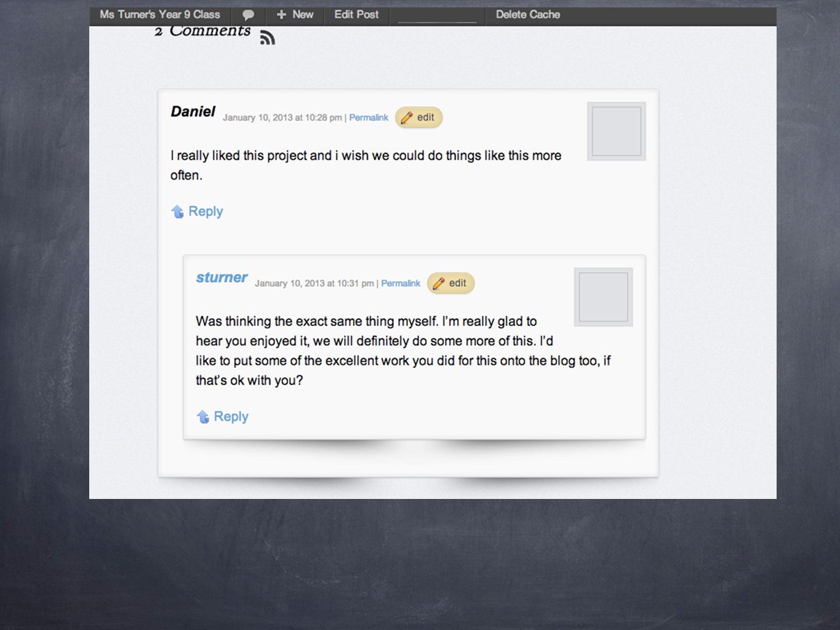The height and width of the screenshot is (630, 840).
Task: Open the comments bubble icon in admin bar
Action: click(248, 15)
